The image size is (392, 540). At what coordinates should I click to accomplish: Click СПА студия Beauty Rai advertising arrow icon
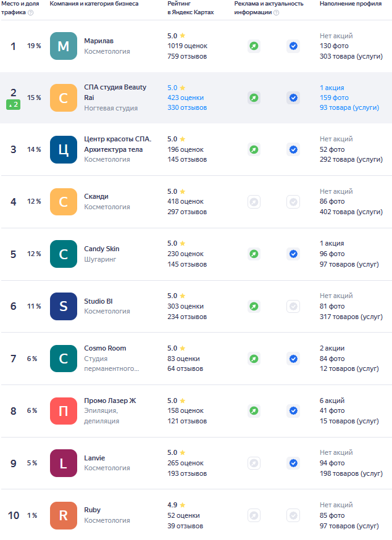coord(254,98)
